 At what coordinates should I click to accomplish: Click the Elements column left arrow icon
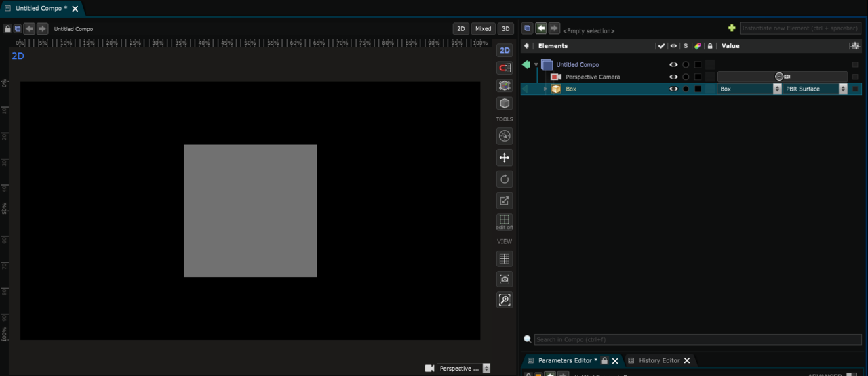click(527, 46)
